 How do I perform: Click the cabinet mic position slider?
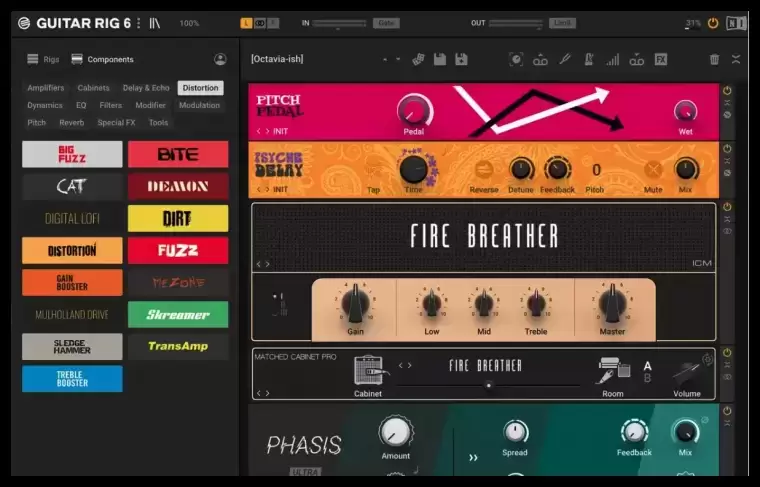[489, 385]
